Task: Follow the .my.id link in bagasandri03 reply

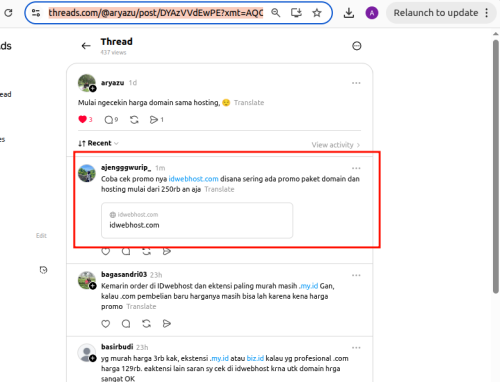Action: (309, 286)
